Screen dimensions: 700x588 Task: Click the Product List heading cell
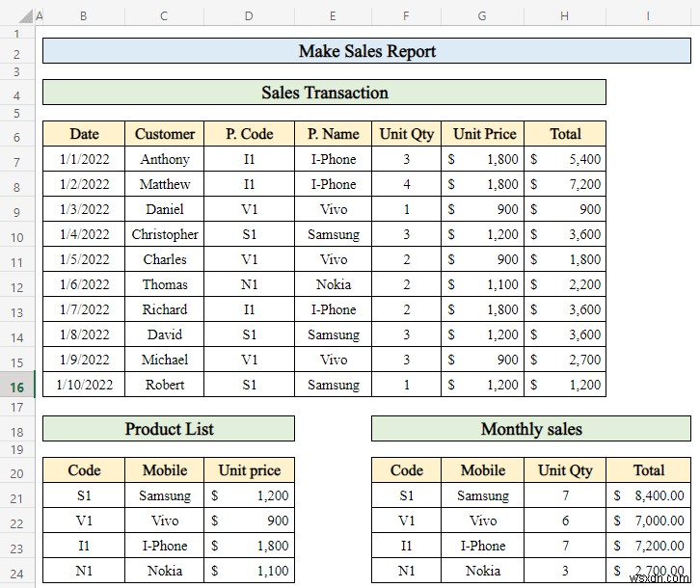169,429
